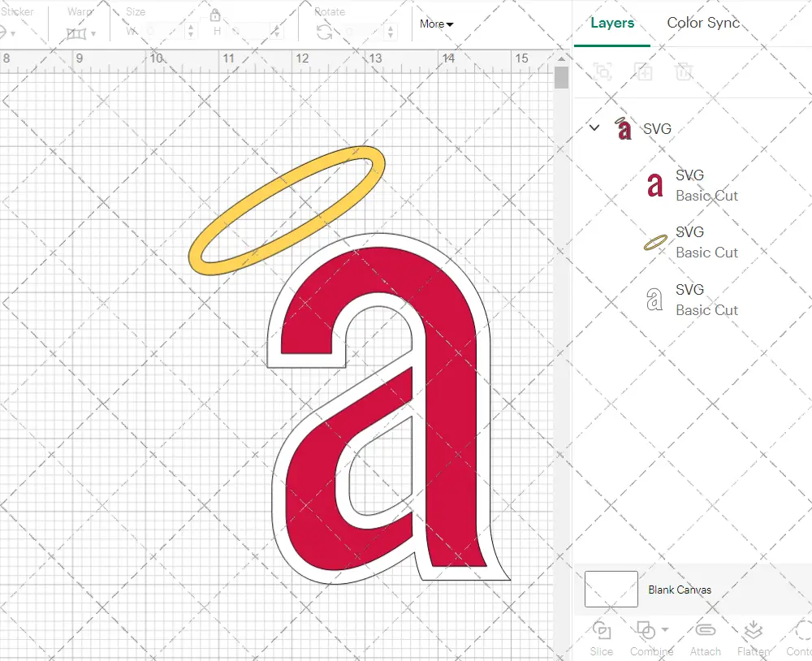Click the Combine tool icon

coord(646,630)
